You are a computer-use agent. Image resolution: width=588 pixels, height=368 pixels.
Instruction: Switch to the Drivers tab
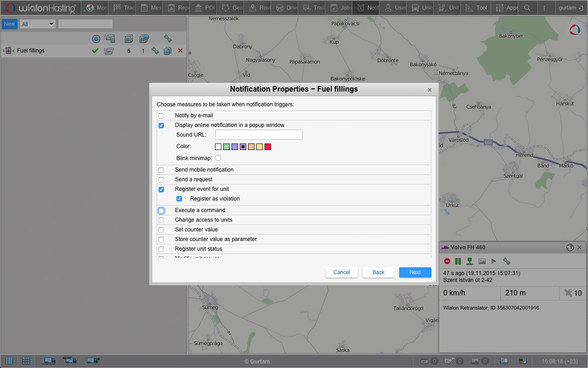[x=285, y=8]
